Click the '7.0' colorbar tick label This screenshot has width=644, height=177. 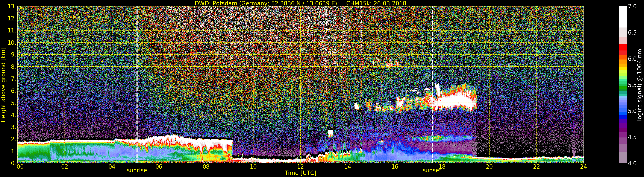pos(632,6)
